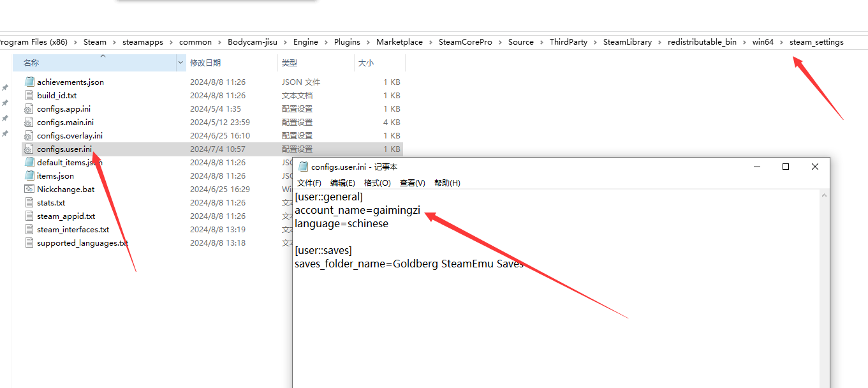
Task: Expand the 名称 column header dropdown arrow
Action: coord(181,63)
